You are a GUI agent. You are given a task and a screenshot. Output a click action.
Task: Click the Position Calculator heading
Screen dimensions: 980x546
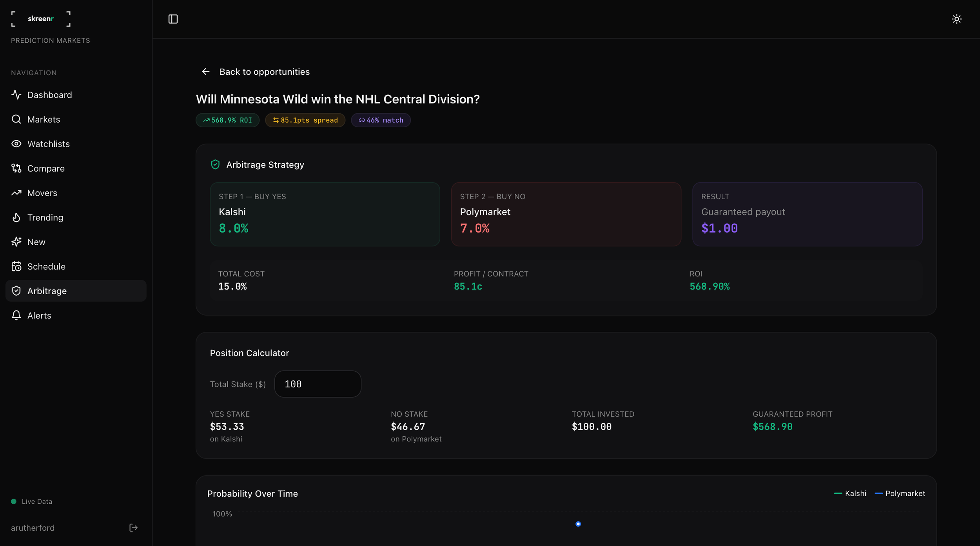[249, 353]
